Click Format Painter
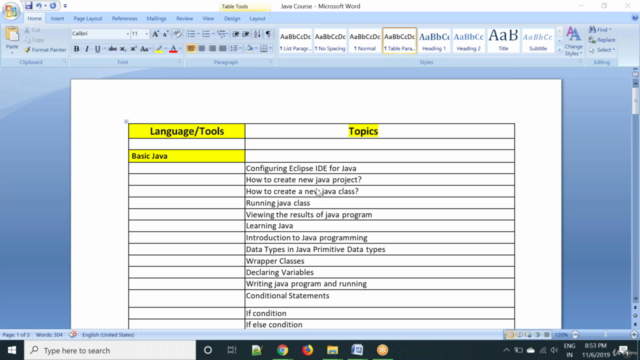This screenshot has width=640, height=360. point(45,50)
